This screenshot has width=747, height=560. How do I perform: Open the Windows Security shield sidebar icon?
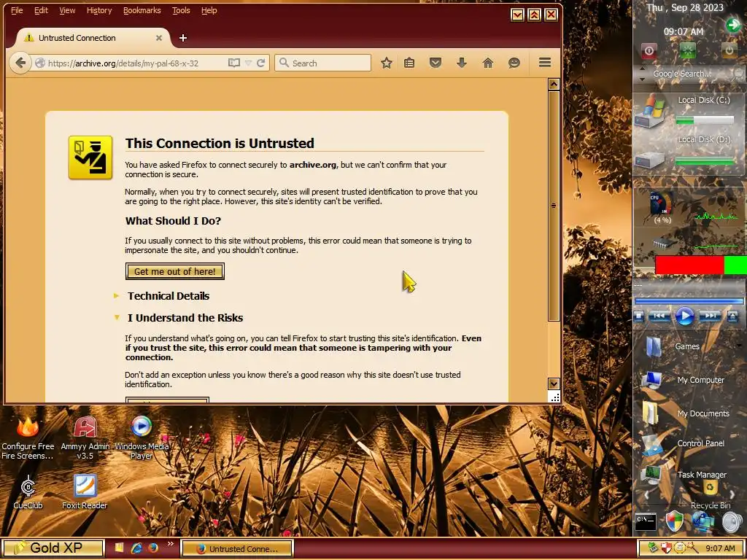[674, 522]
